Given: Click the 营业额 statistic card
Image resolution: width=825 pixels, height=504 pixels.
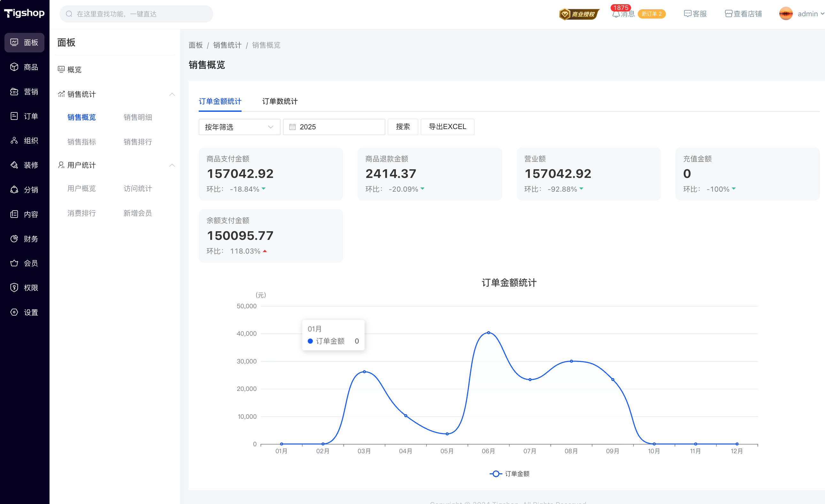Looking at the screenshot, I should 589,174.
